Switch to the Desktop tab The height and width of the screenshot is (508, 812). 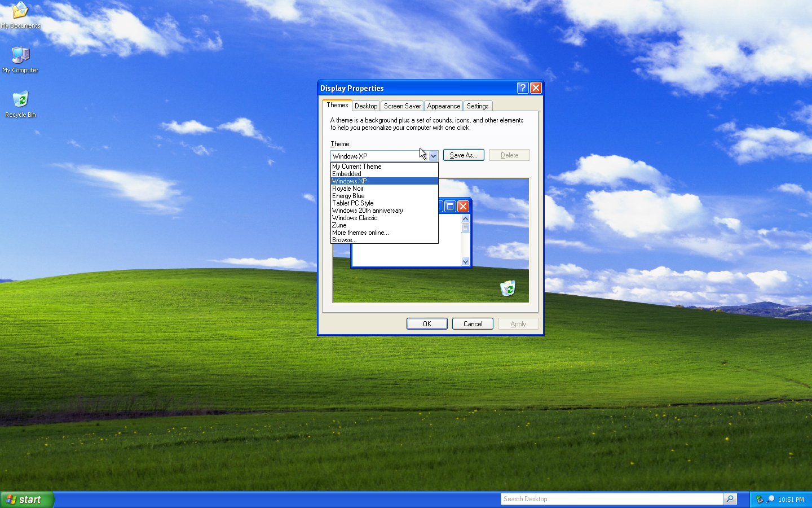366,106
